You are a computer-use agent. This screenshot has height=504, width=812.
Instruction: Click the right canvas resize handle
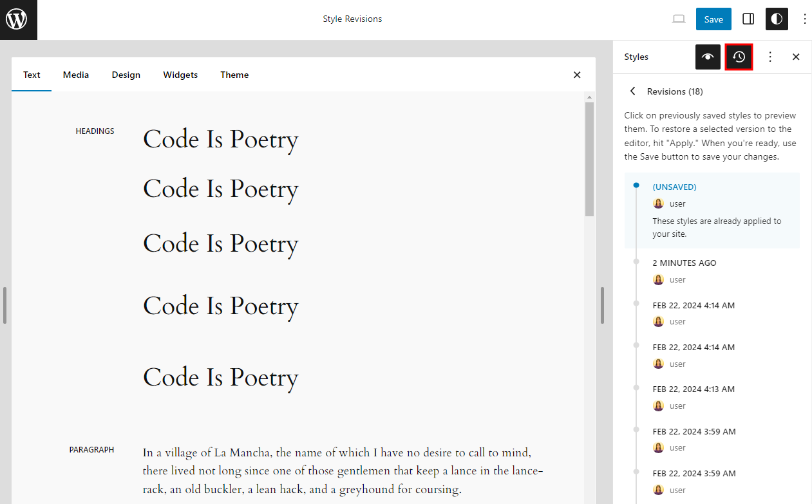(603, 305)
